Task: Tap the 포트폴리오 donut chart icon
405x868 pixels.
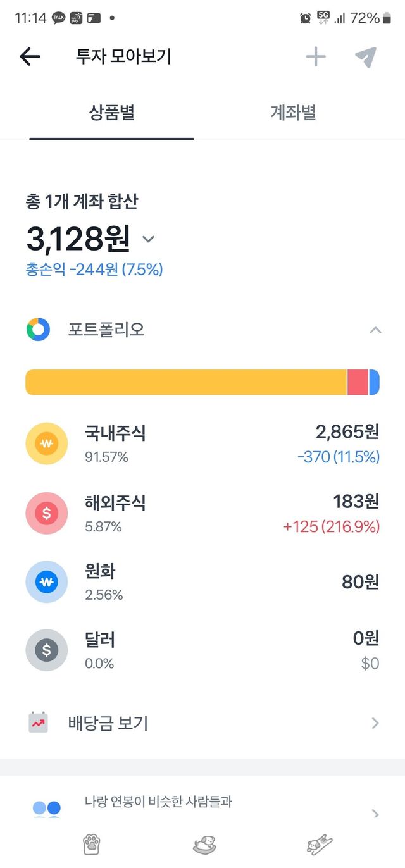Action: click(38, 330)
